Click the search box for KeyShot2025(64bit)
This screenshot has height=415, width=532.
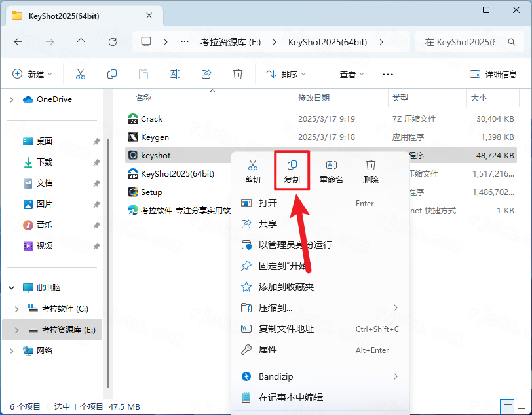tap(473, 41)
